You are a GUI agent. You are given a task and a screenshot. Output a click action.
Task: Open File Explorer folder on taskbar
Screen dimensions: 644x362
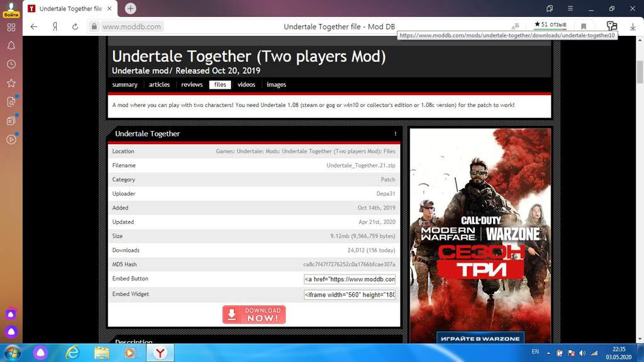101,353
